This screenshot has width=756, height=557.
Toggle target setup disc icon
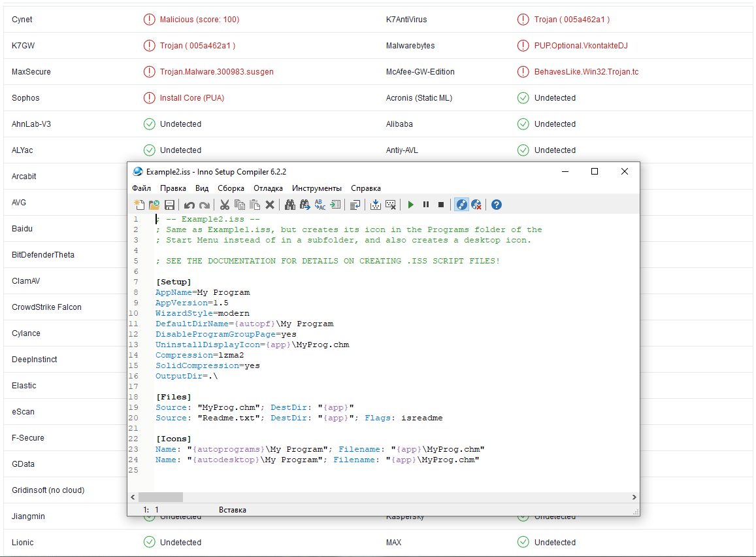point(461,205)
